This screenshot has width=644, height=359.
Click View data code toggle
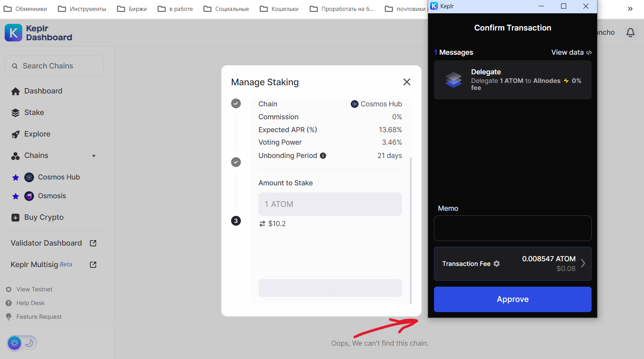click(x=571, y=52)
